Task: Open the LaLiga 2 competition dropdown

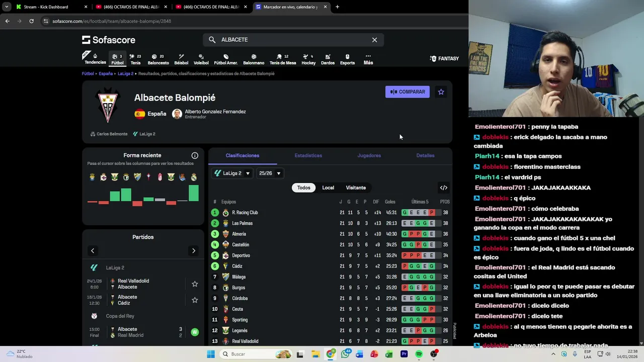Action: point(232,173)
